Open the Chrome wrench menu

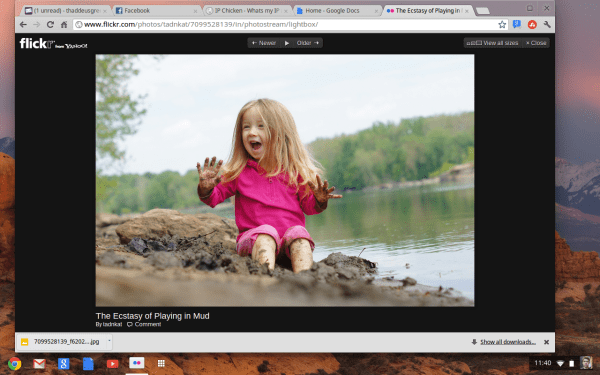[x=547, y=24]
